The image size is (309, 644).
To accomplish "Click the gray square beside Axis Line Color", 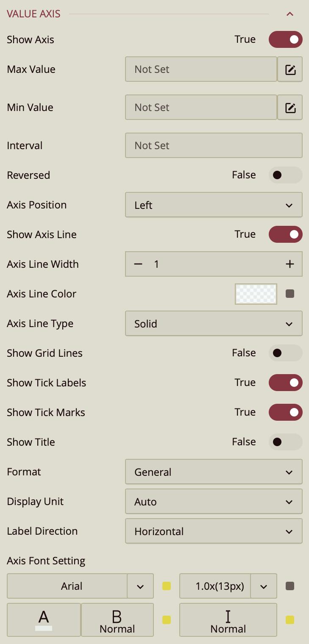I will (x=290, y=294).
